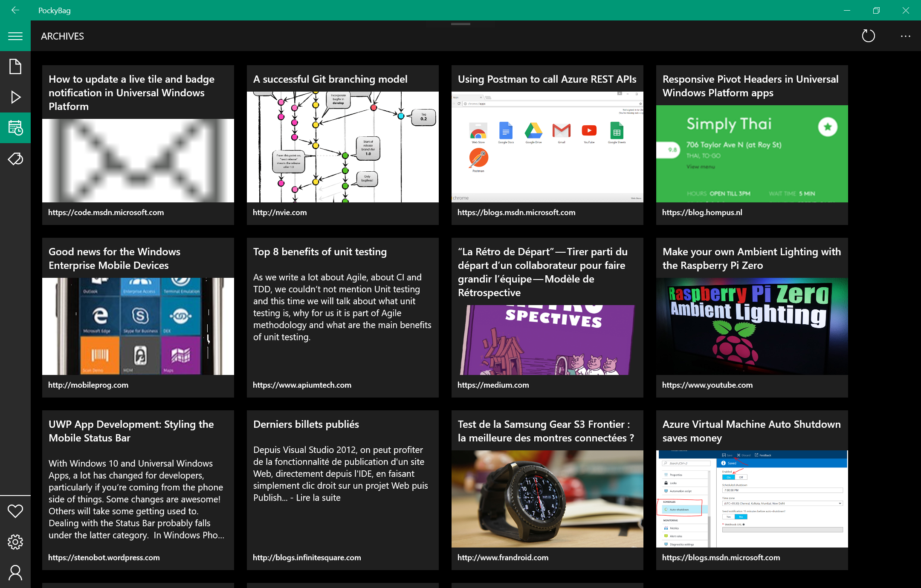Click the Raspberry Pi Zero Ambient Lighting thumbnail
This screenshot has height=588, width=921.
coord(752,326)
